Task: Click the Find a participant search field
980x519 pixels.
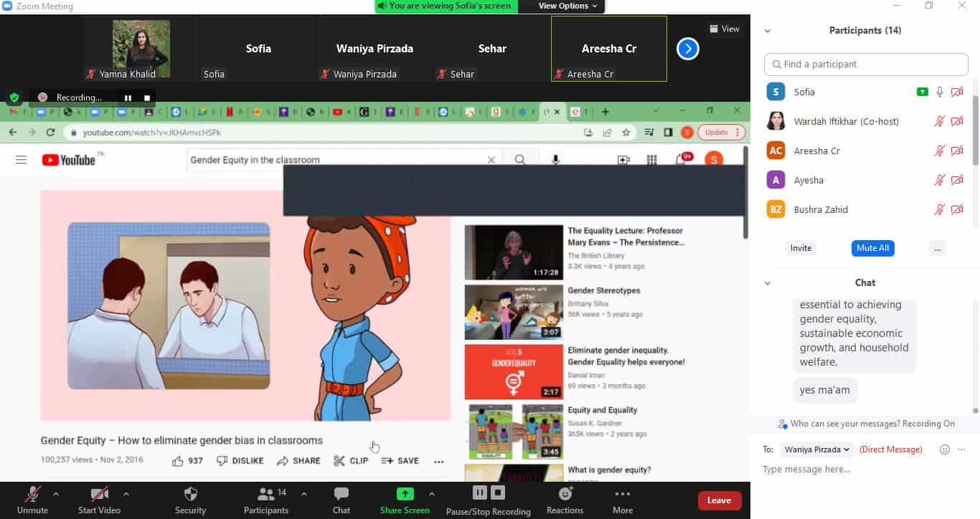Action: (x=866, y=65)
